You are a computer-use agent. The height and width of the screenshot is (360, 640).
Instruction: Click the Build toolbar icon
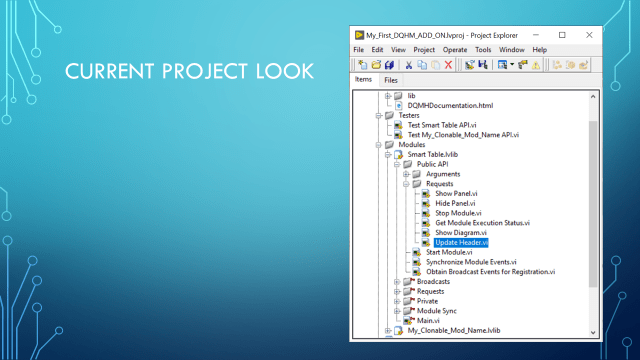point(570,65)
